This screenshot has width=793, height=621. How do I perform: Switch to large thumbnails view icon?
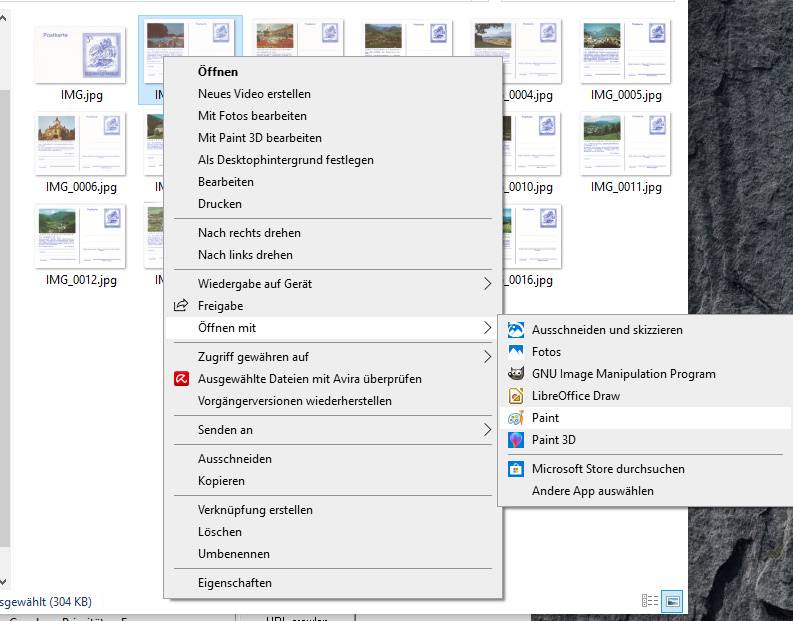tap(674, 601)
